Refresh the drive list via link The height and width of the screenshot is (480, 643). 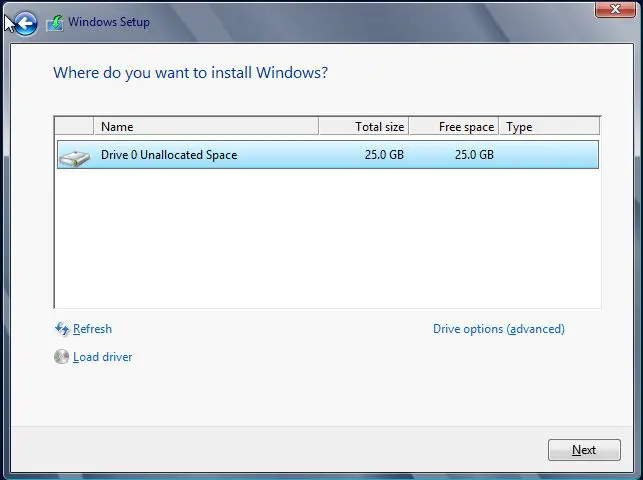pos(92,329)
